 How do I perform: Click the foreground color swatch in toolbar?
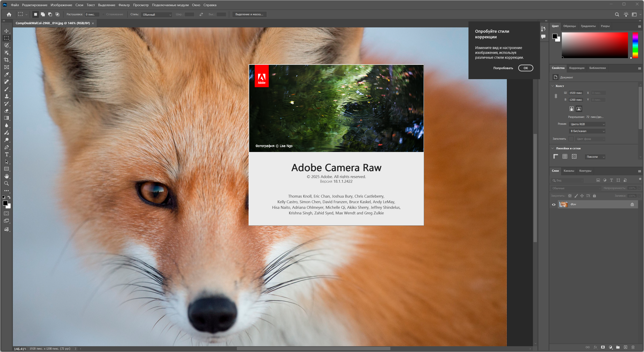coord(5,203)
